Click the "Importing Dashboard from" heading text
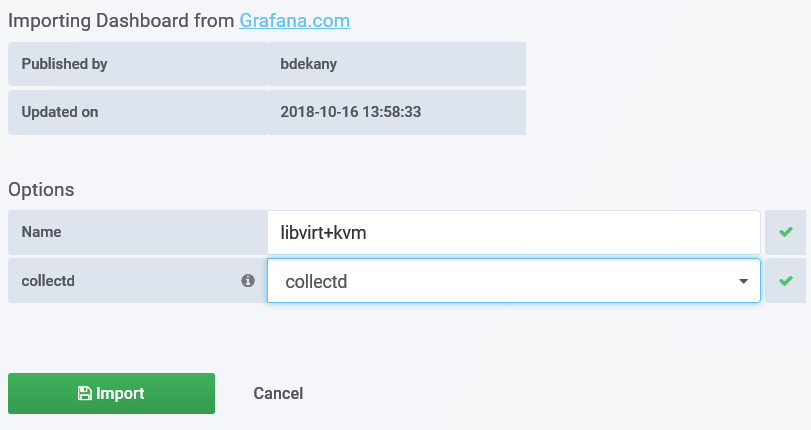Screen dimensions: 811x430 (121, 20)
